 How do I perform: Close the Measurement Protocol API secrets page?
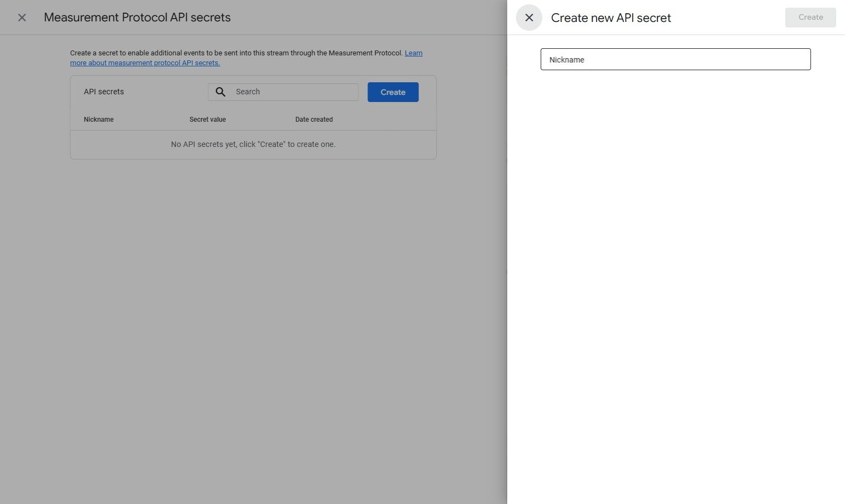pos(21,17)
